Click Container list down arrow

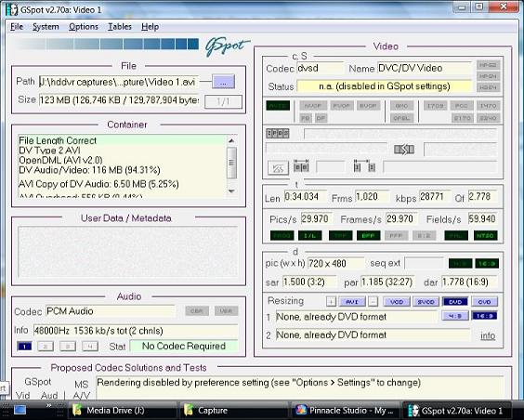tap(231, 190)
